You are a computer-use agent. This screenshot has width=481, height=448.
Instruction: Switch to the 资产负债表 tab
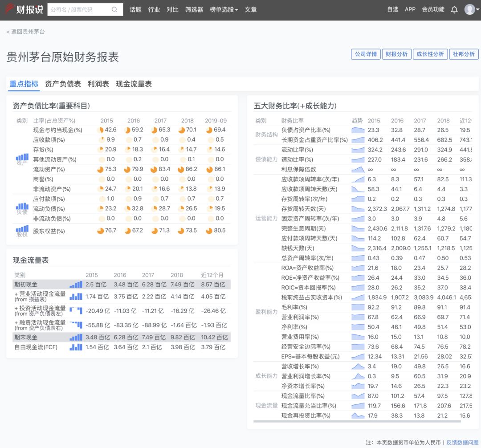click(63, 84)
